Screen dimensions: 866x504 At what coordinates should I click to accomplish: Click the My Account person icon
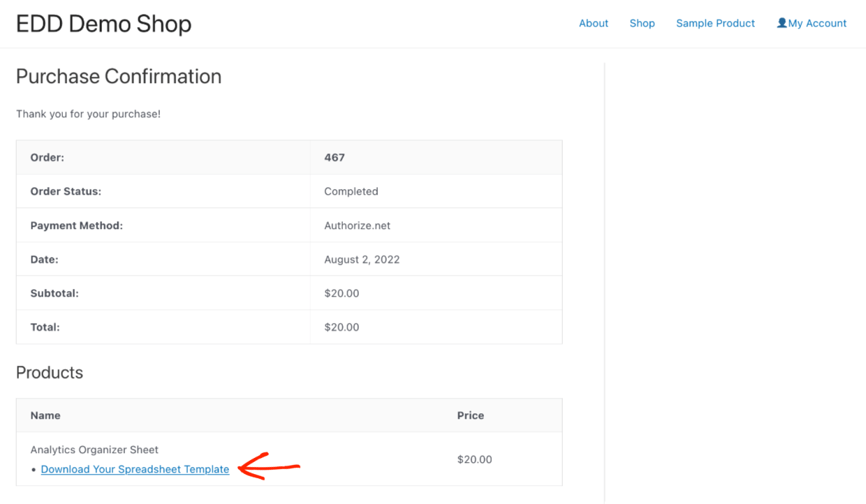tap(781, 22)
